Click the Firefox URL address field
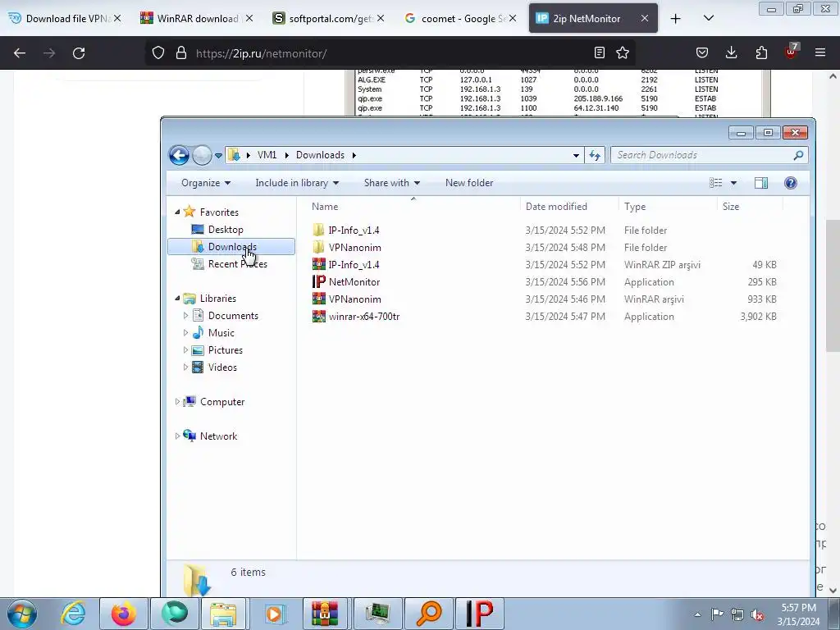The width and height of the screenshot is (840, 630). pos(391,53)
